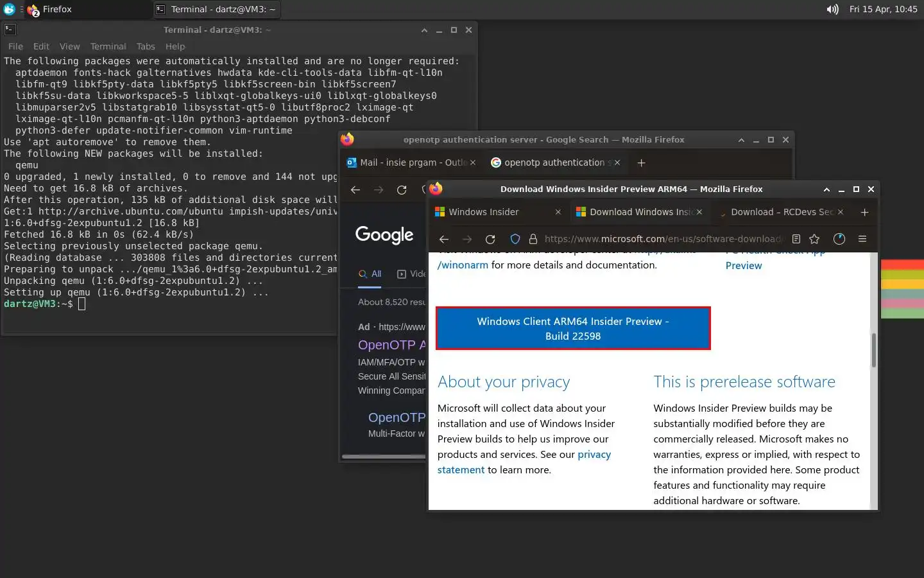Open the privacy statement link
The height and width of the screenshot is (578, 924).
524,462
